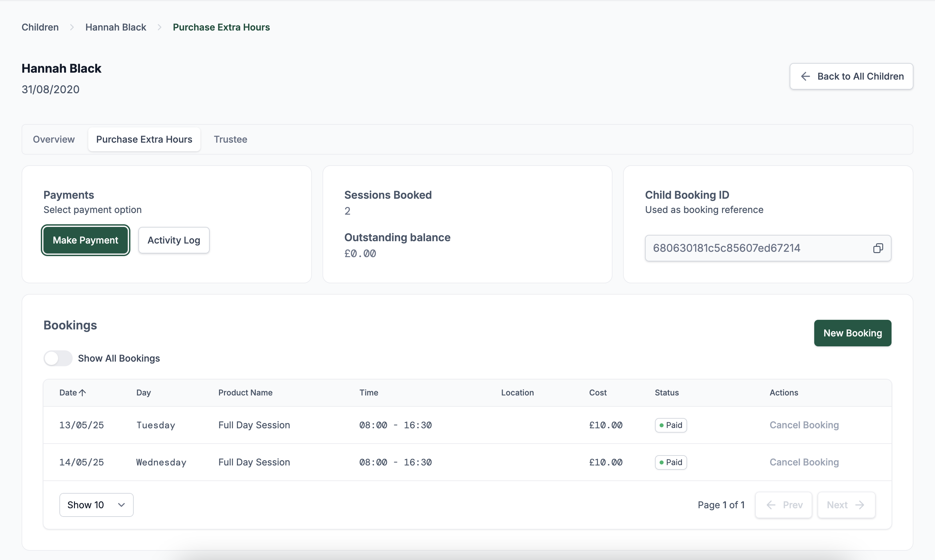Go to Children breadcrumb link

click(x=40, y=27)
